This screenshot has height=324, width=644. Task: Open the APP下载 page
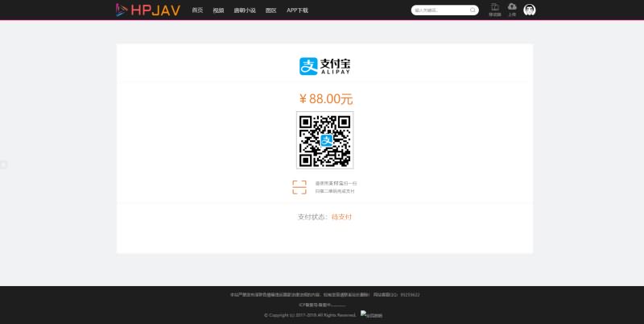coord(297,10)
